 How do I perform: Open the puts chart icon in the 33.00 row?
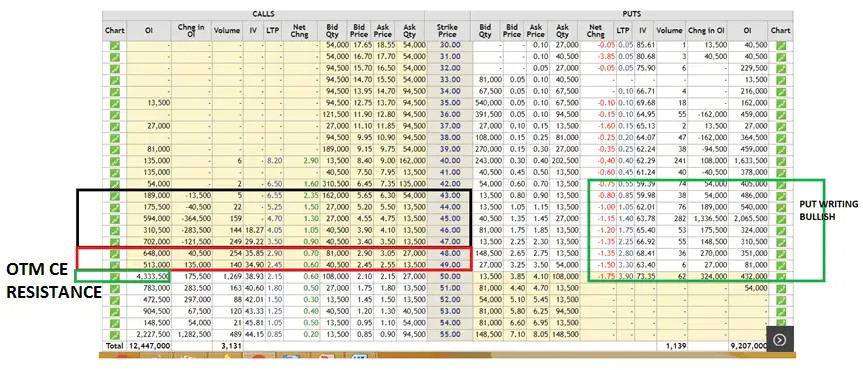pos(780,80)
